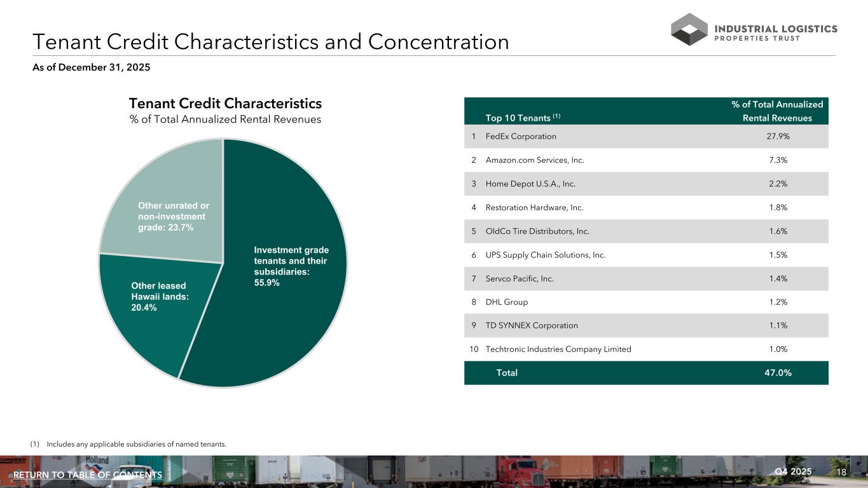Click the RETURN TO TABLE OF CONTENTS link
This screenshot has height=488, width=868.
tap(88, 475)
